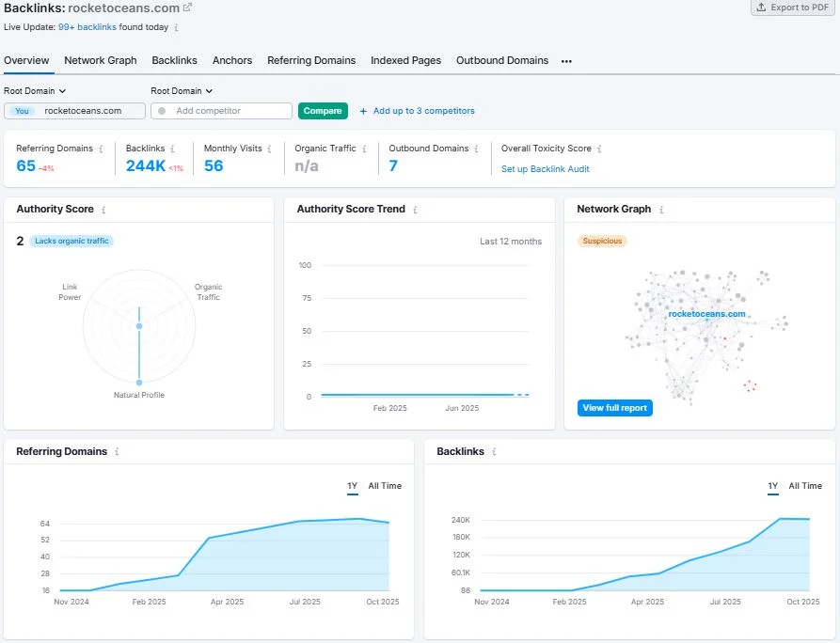Click info icon beside Outbound Domains metric
Screen dimensions: 840x643
point(476,149)
